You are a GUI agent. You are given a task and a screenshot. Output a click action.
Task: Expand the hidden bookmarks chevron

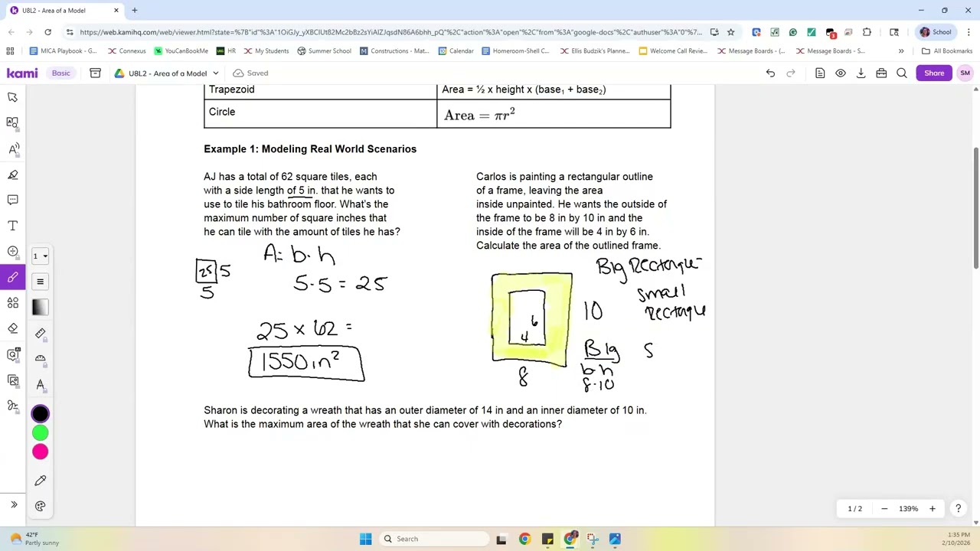(x=901, y=51)
